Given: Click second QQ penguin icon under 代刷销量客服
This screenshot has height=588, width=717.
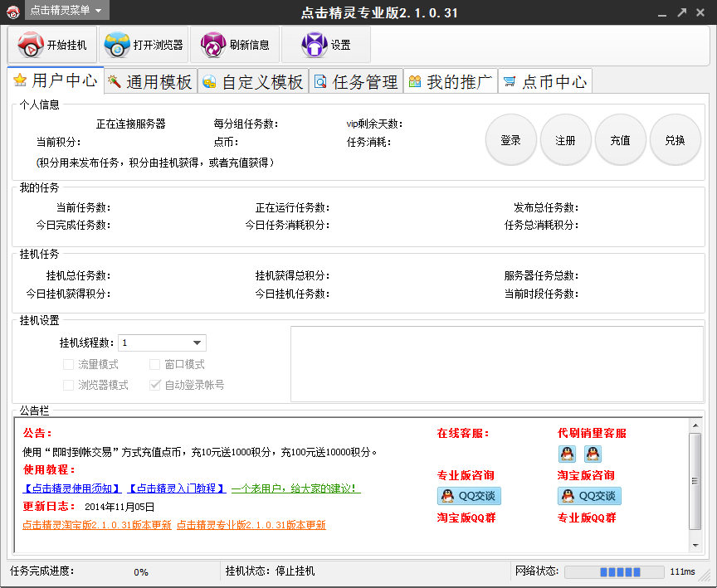Looking at the screenshot, I should tap(593, 454).
